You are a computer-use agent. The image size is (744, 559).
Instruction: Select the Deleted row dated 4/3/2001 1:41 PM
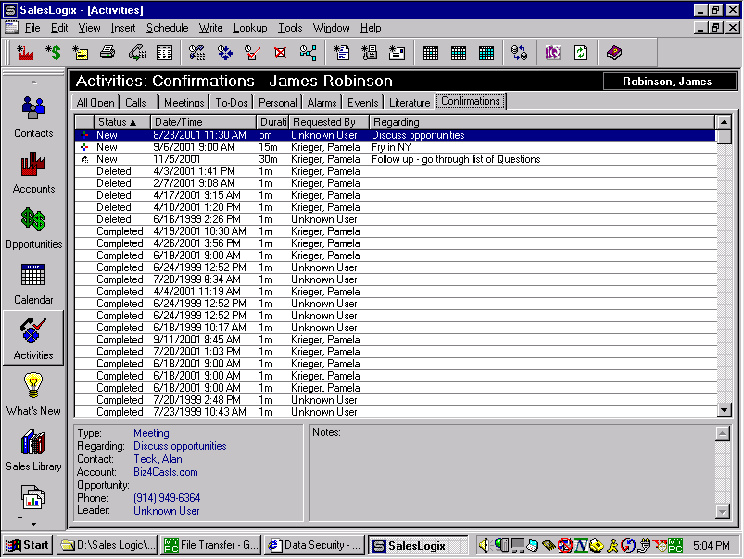click(x=395, y=171)
